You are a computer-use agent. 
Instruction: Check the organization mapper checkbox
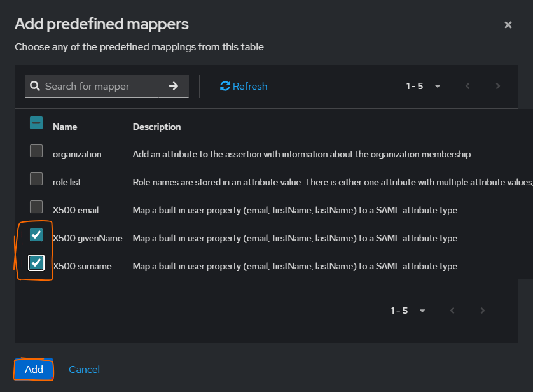coord(36,151)
